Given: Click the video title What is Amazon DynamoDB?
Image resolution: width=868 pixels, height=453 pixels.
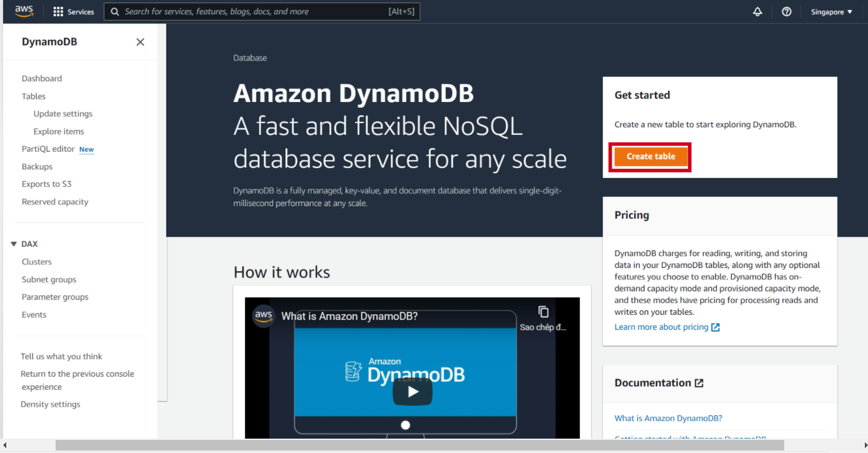Looking at the screenshot, I should [x=350, y=316].
